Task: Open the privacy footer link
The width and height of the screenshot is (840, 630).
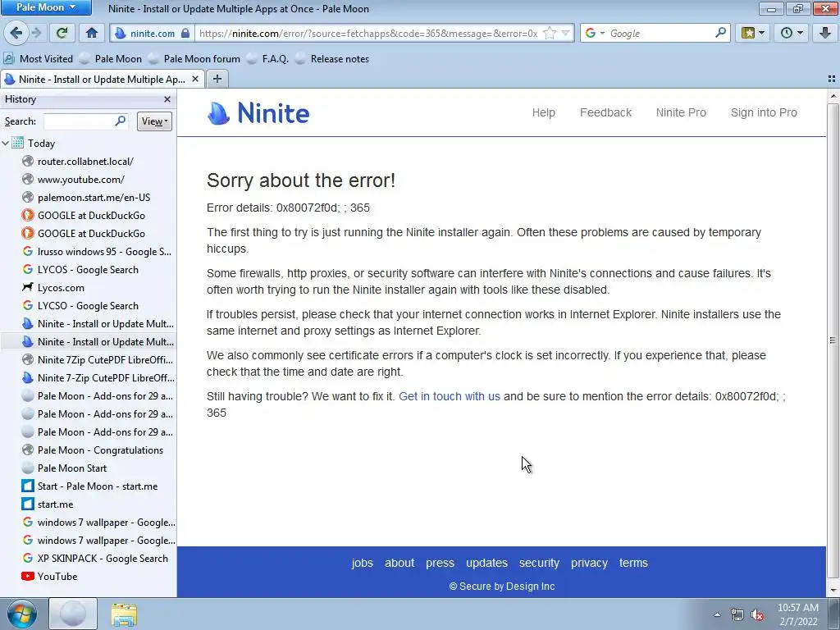Action: click(x=589, y=564)
